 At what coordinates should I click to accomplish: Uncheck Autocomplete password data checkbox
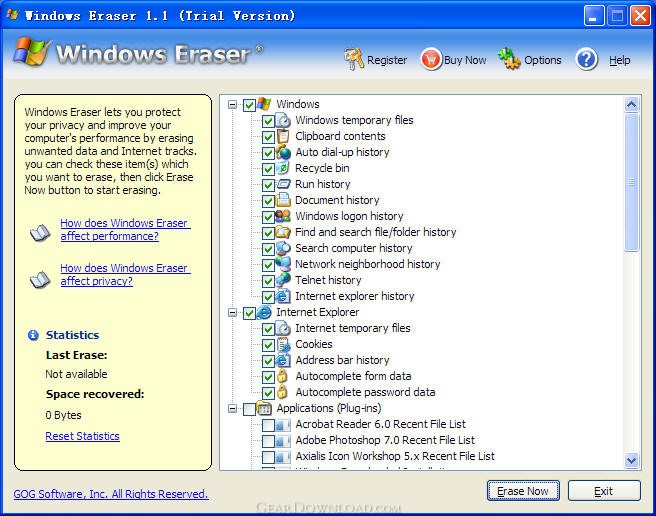(x=268, y=393)
